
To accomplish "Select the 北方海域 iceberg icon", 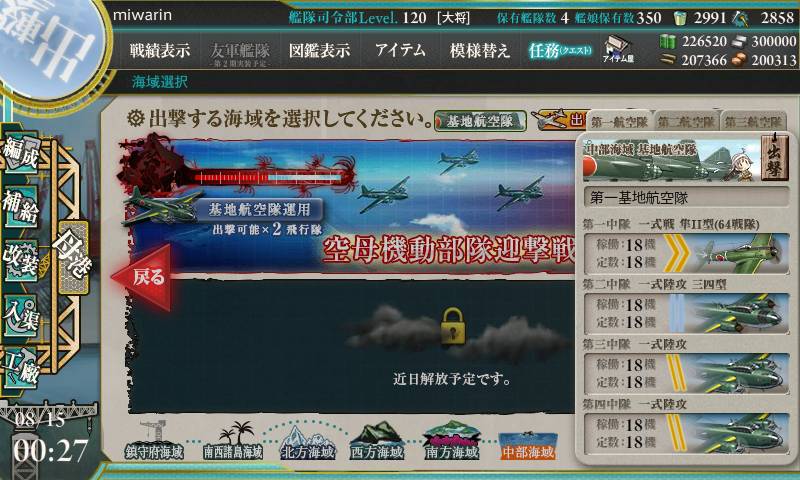I will [308, 443].
